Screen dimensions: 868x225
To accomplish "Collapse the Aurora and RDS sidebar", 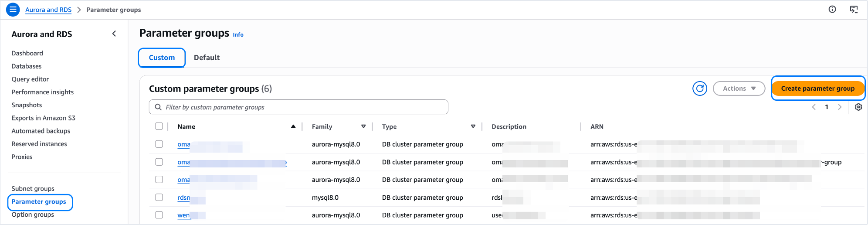I will pos(114,34).
